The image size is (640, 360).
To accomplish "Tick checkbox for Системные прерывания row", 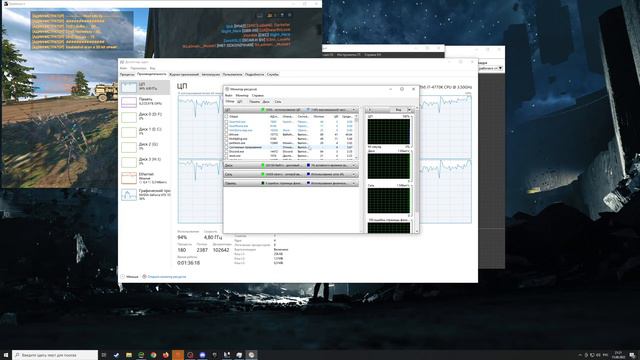I will (227, 147).
